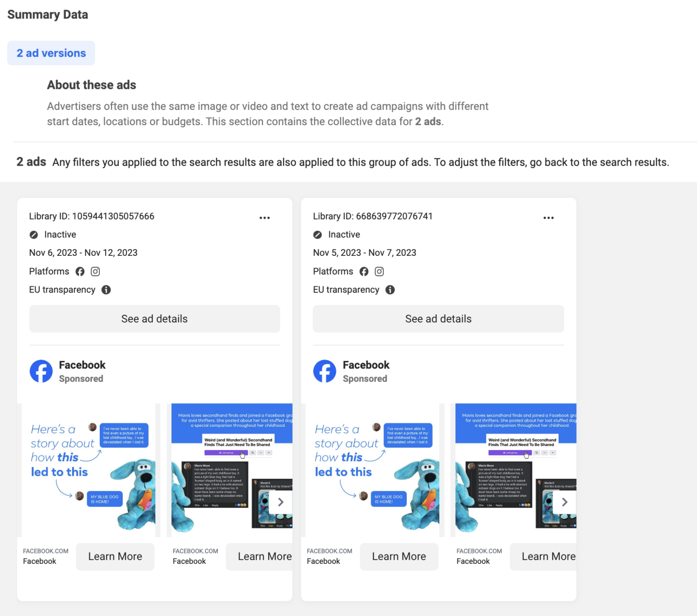Viewport: 697px width, 616px height.
Task: Open the EU transparency info icon on the right ad
Action: pyautogui.click(x=390, y=289)
